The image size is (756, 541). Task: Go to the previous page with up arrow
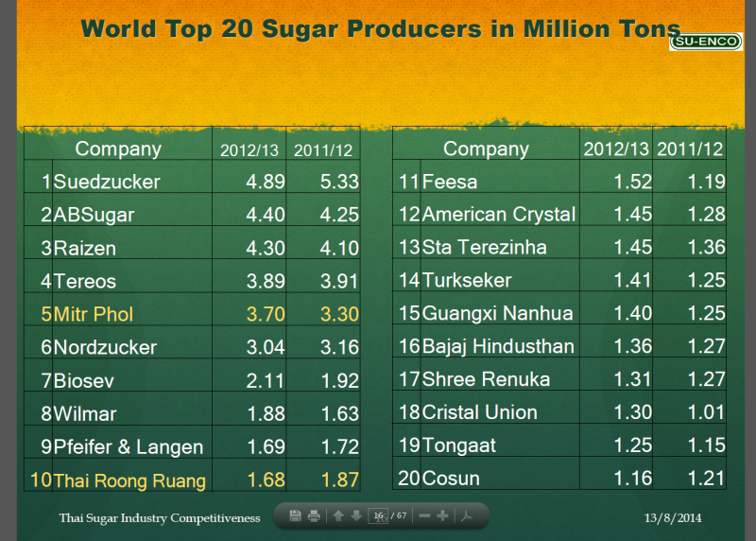[338, 515]
